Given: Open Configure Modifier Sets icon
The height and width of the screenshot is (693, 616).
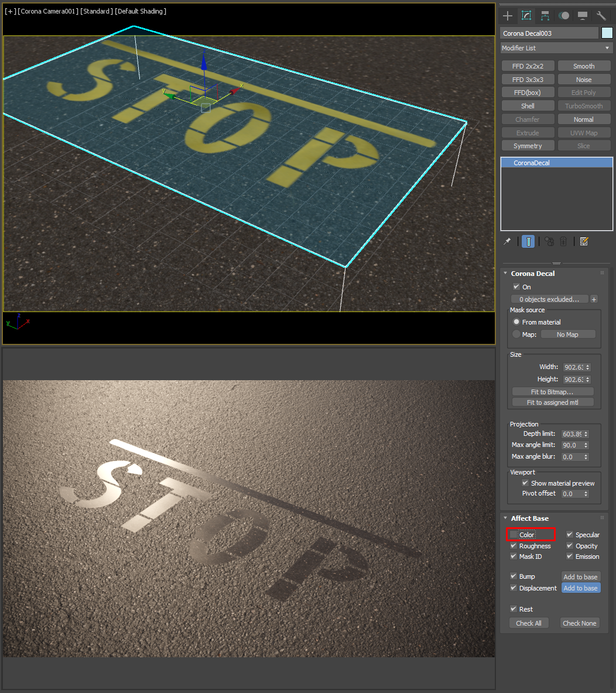Looking at the screenshot, I should coord(584,241).
